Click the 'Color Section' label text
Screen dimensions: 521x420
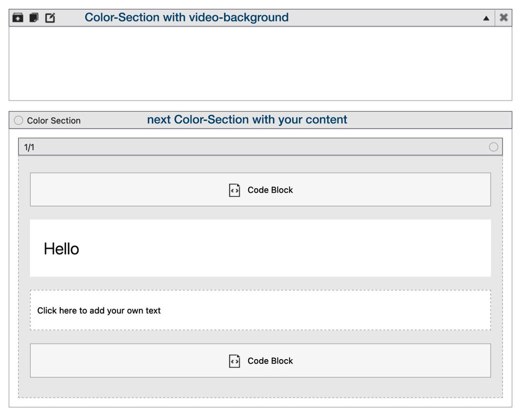54,120
